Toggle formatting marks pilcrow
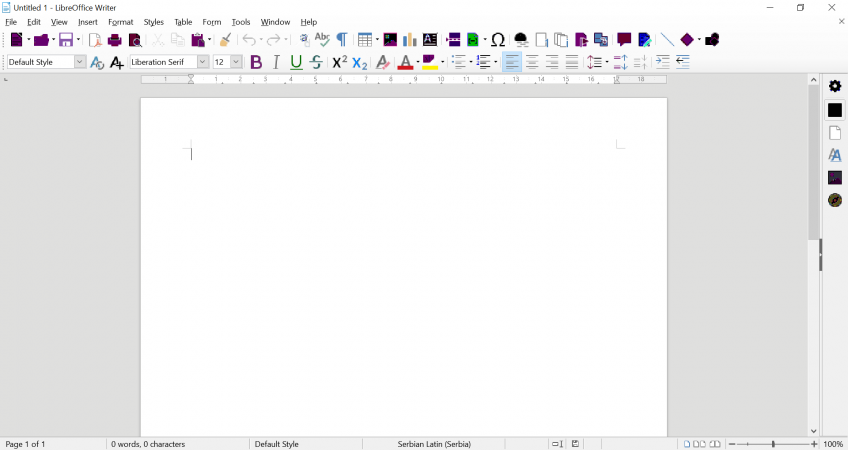Screen dimensions: 848x450 342,39
